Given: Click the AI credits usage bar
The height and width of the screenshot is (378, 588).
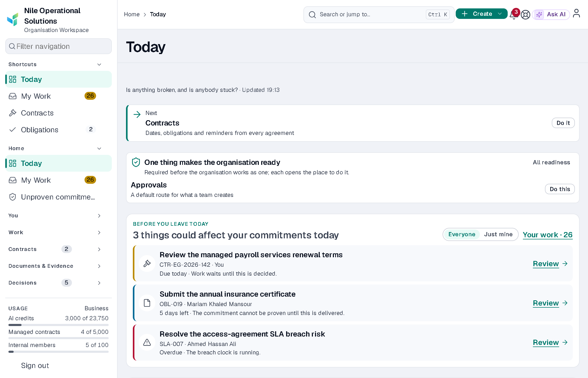Looking at the screenshot, I should pyautogui.click(x=58, y=325).
